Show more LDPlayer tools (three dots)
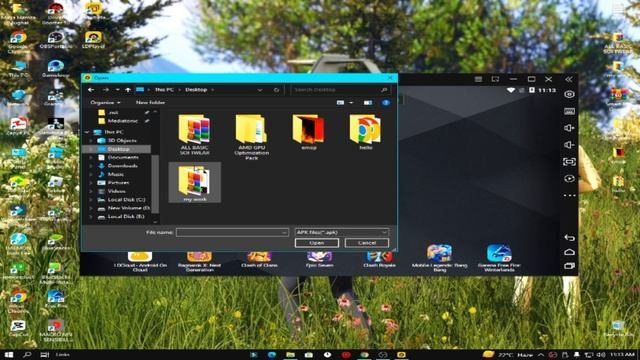Screen dimensions: 640x360 [x=569, y=196]
